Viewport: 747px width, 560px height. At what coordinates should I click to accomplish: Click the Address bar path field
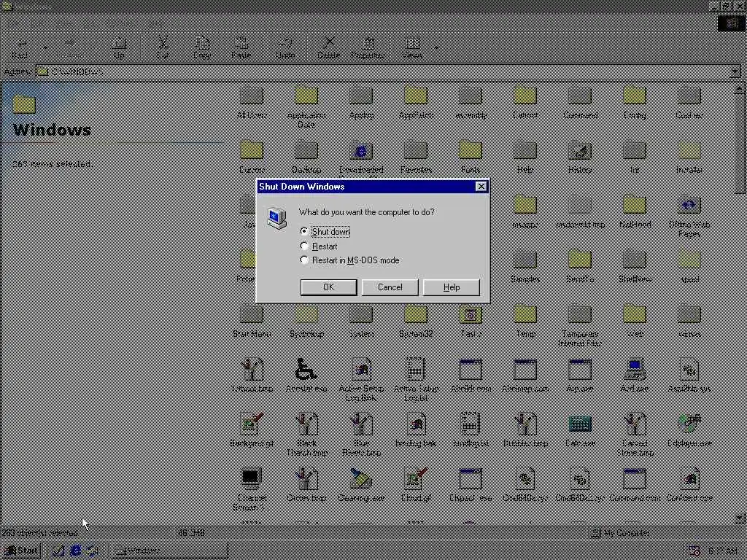coord(383,72)
